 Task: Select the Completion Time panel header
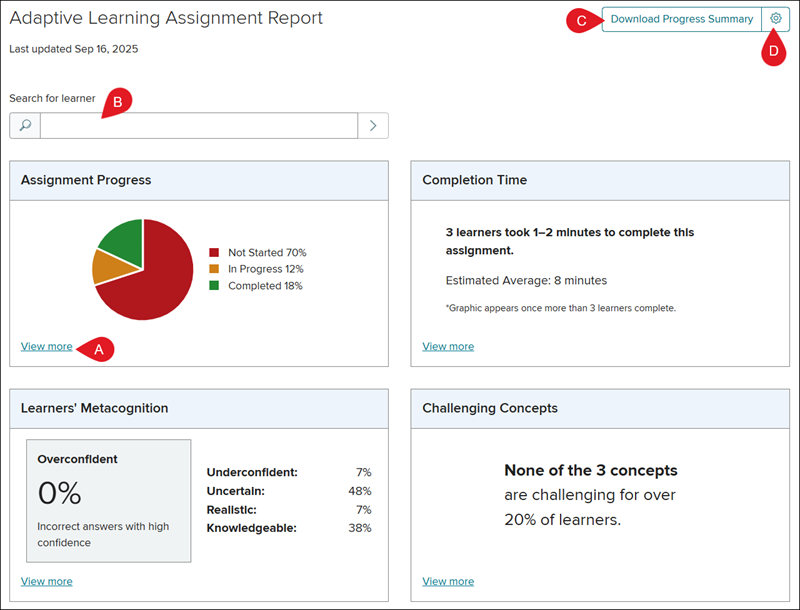point(600,181)
